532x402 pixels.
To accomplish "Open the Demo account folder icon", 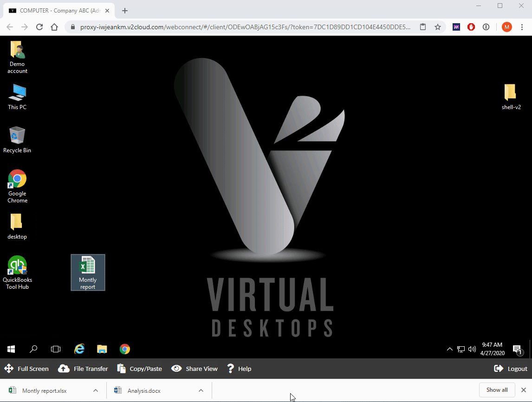I will coord(17,57).
